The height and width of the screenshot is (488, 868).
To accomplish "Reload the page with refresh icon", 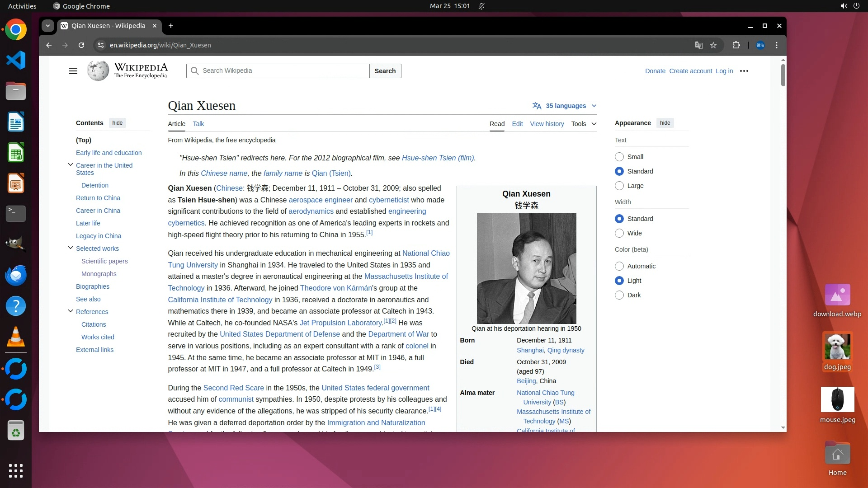I will (x=81, y=45).
